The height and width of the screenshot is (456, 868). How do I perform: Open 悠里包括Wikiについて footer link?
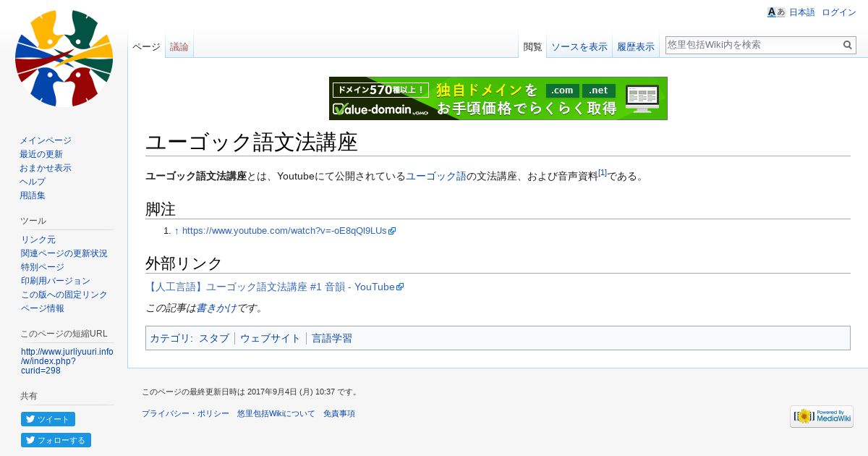276,414
